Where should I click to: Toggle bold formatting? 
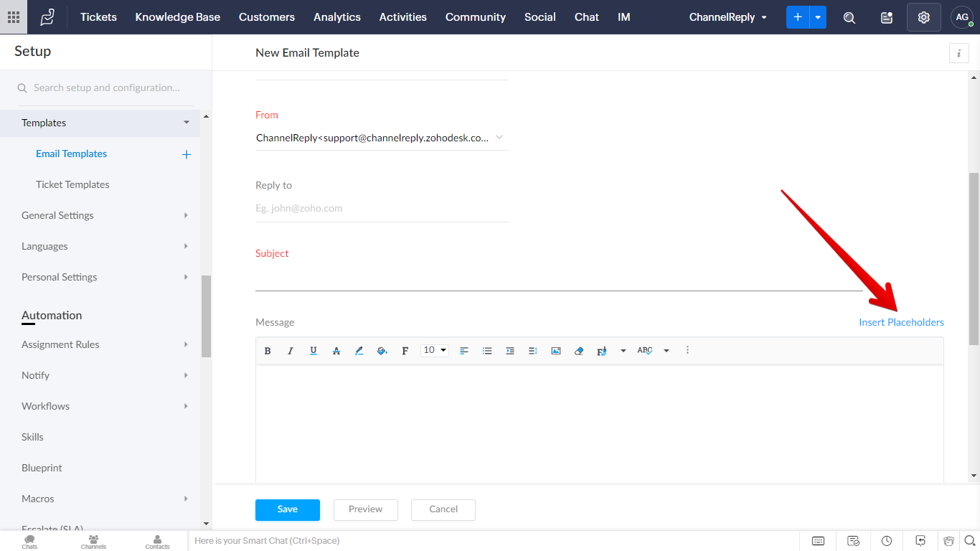click(x=268, y=351)
